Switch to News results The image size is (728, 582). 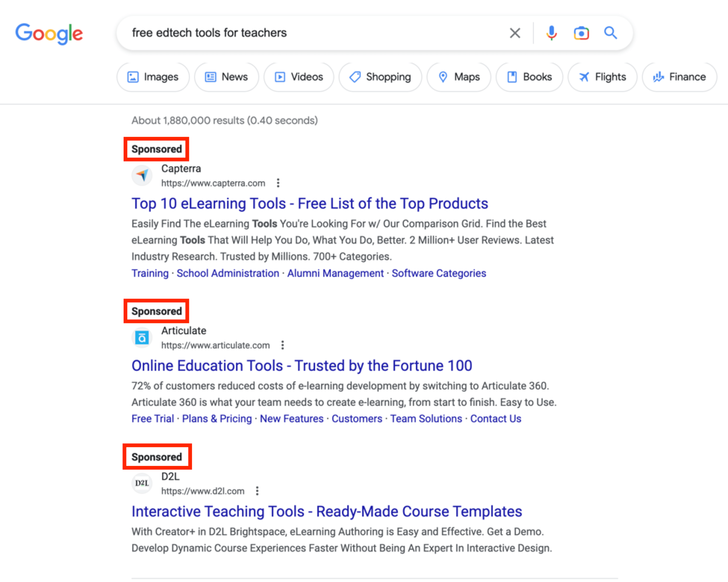pos(226,77)
